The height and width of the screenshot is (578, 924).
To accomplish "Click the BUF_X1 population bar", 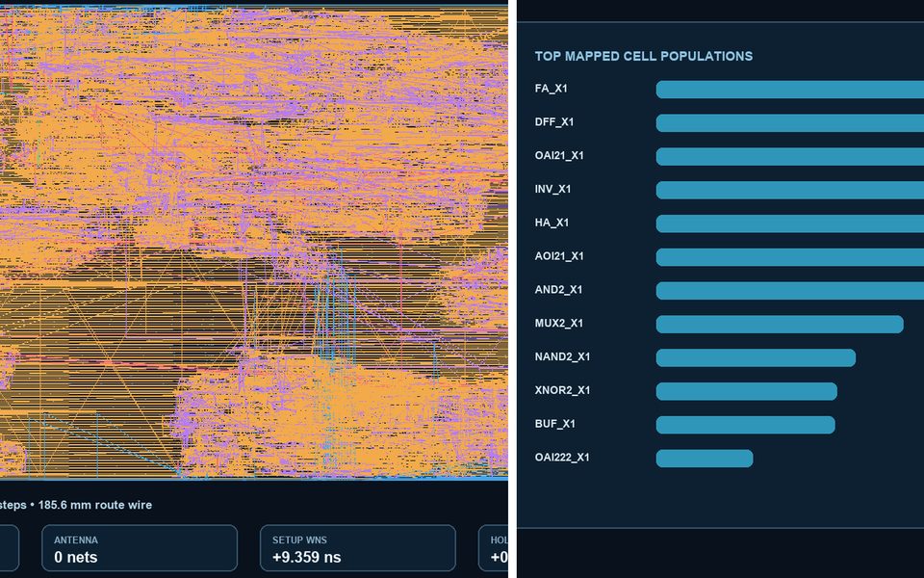I will pyautogui.click(x=745, y=425).
